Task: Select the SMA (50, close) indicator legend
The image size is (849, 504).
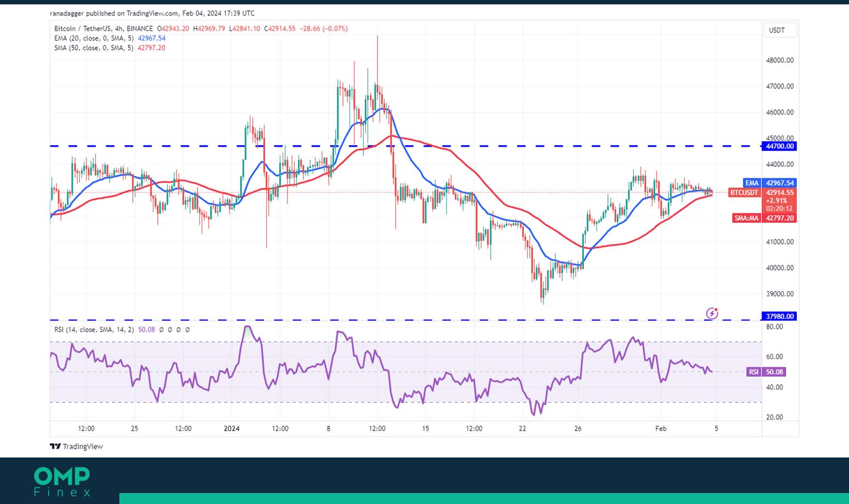Action: tap(94, 48)
